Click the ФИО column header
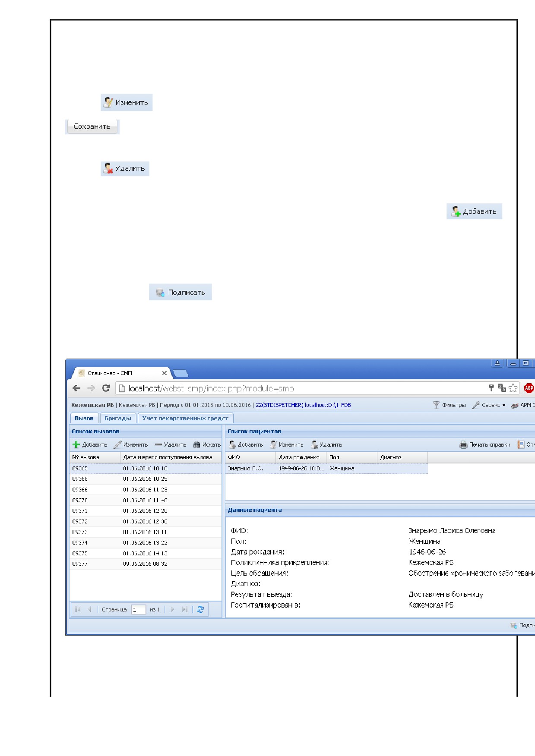This screenshot has width=535, height=756. [x=250, y=457]
